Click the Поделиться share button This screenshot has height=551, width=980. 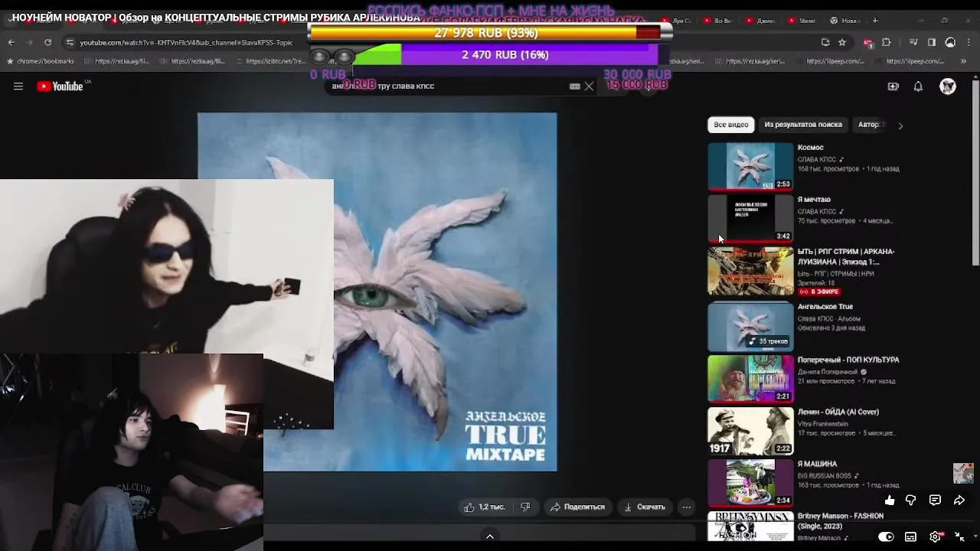[578, 507]
